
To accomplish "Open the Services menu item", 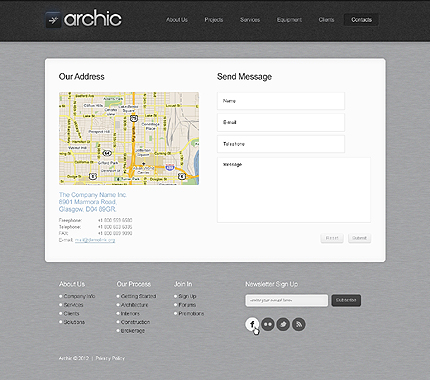I will click(x=250, y=20).
